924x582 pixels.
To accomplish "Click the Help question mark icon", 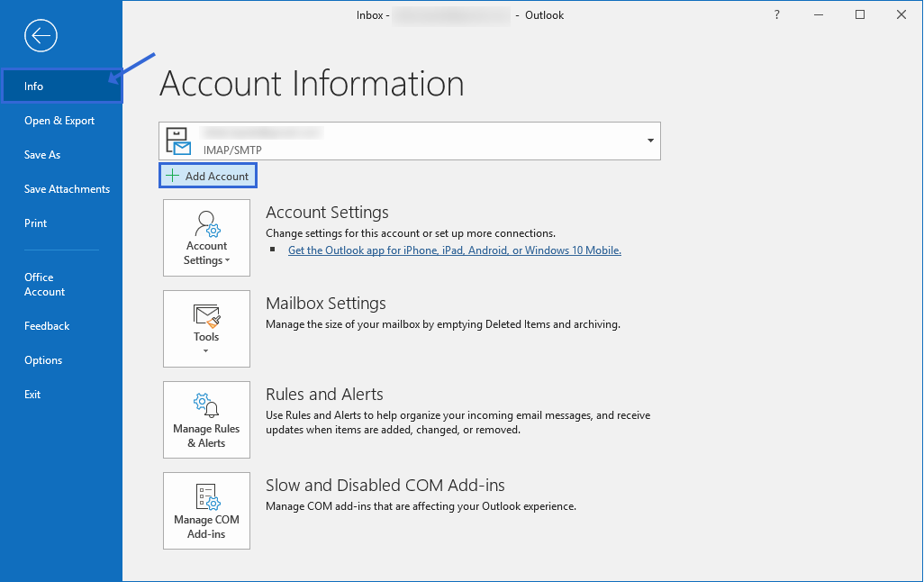I will (777, 14).
